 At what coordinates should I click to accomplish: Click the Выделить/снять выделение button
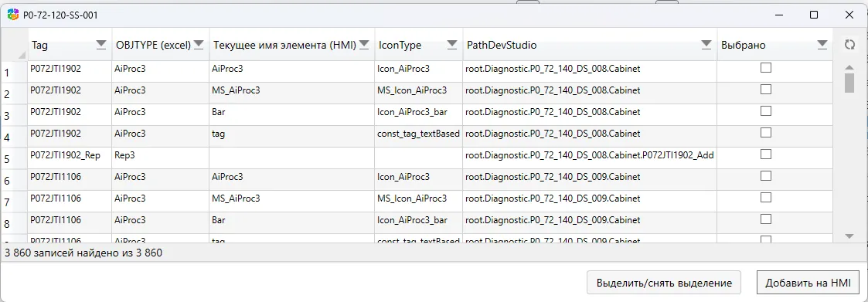[664, 283]
